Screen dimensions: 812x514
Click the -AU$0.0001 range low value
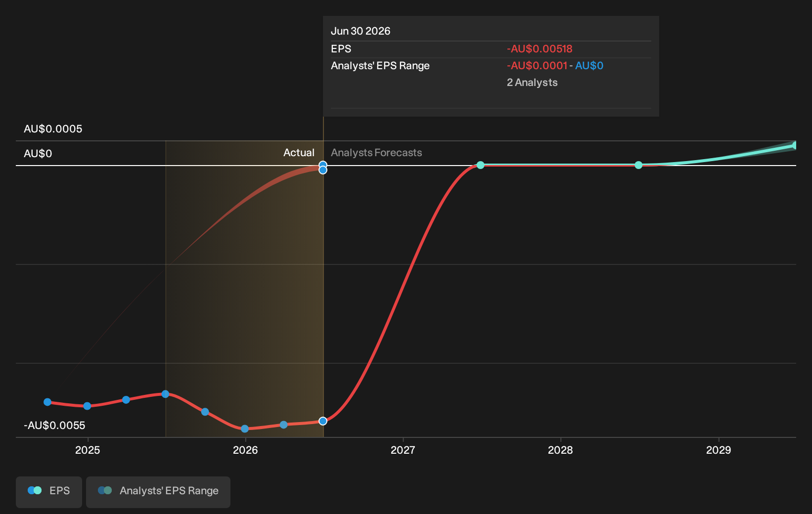pyautogui.click(x=537, y=66)
